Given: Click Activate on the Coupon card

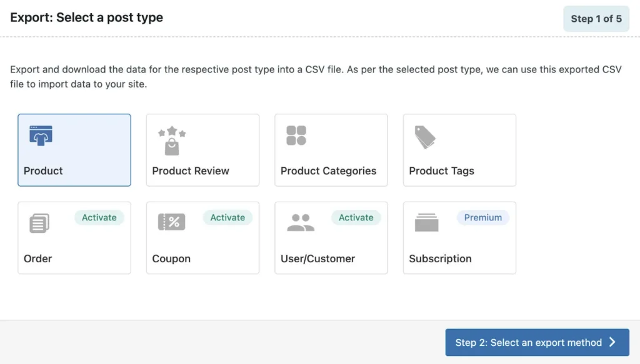Looking at the screenshot, I should click(227, 217).
